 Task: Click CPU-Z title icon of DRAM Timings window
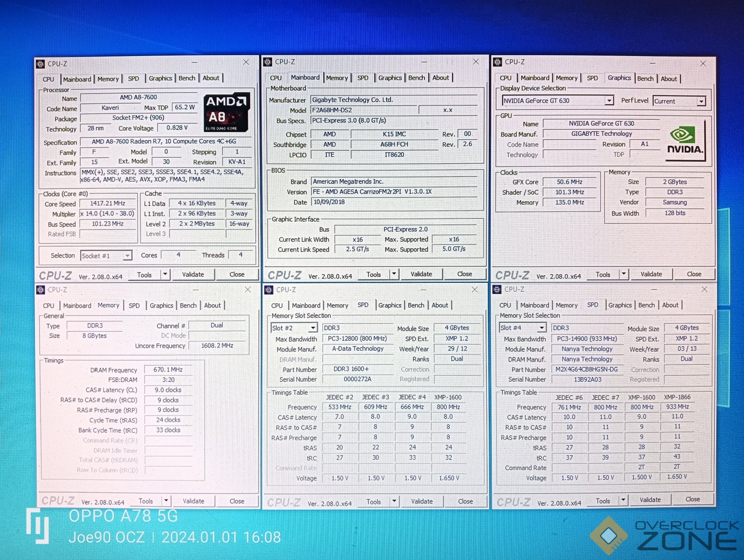[x=41, y=290]
